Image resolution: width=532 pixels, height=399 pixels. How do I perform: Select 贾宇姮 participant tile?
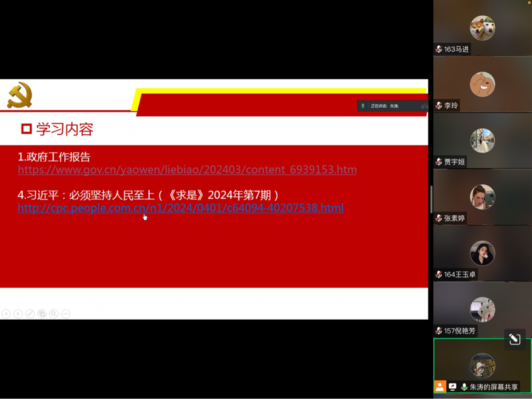(x=482, y=141)
